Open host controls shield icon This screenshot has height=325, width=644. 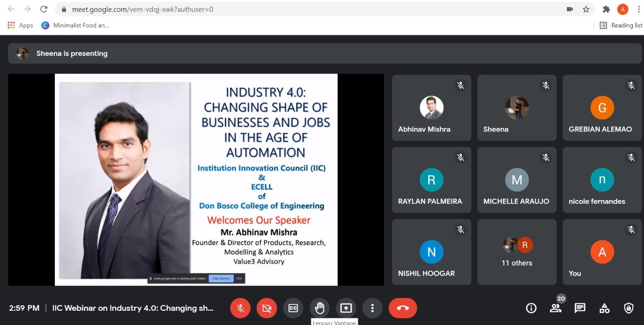[629, 308]
